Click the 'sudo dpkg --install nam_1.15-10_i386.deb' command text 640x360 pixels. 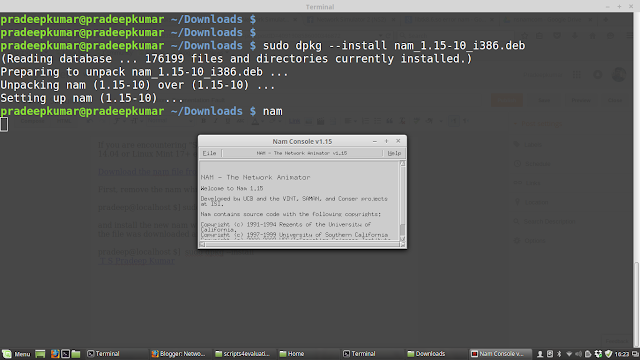(394, 45)
